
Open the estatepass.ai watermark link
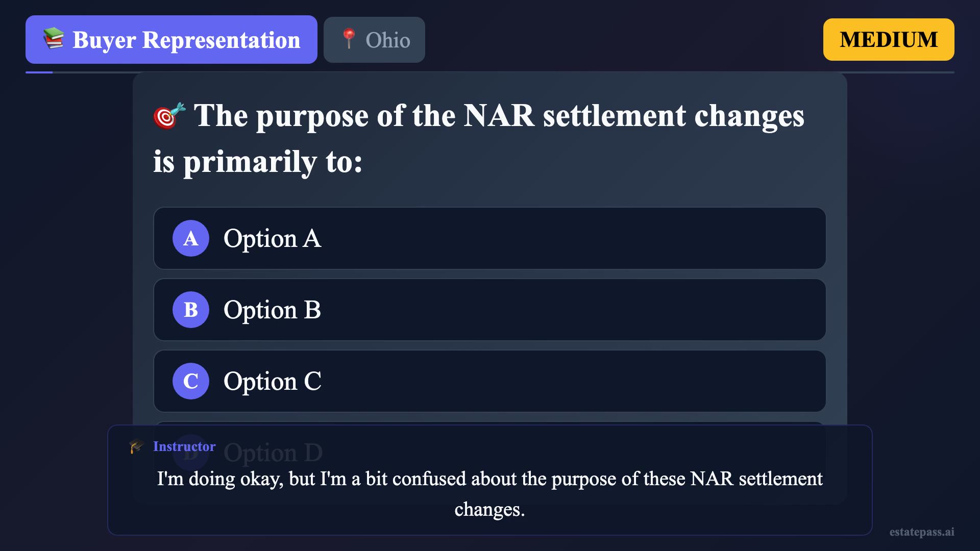(x=921, y=532)
